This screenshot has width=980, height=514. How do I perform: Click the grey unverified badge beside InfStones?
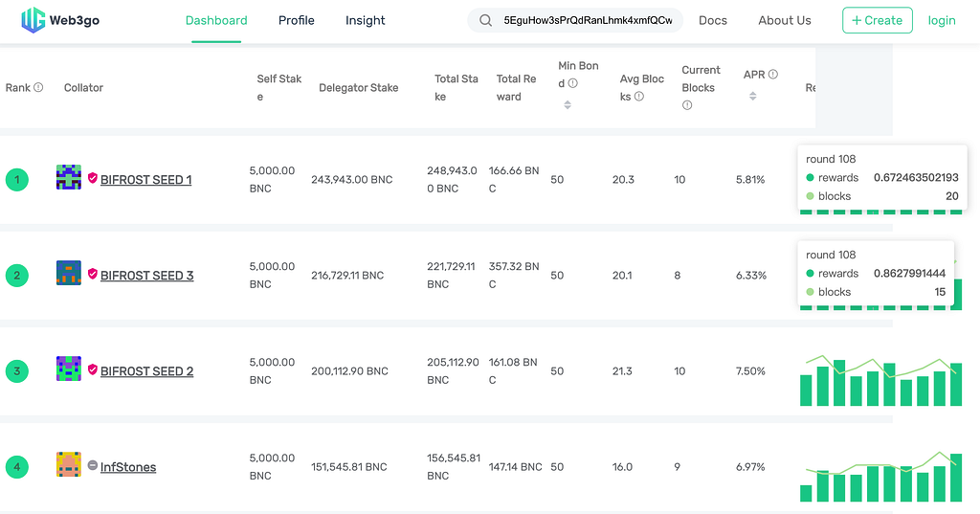pos(93,465)
